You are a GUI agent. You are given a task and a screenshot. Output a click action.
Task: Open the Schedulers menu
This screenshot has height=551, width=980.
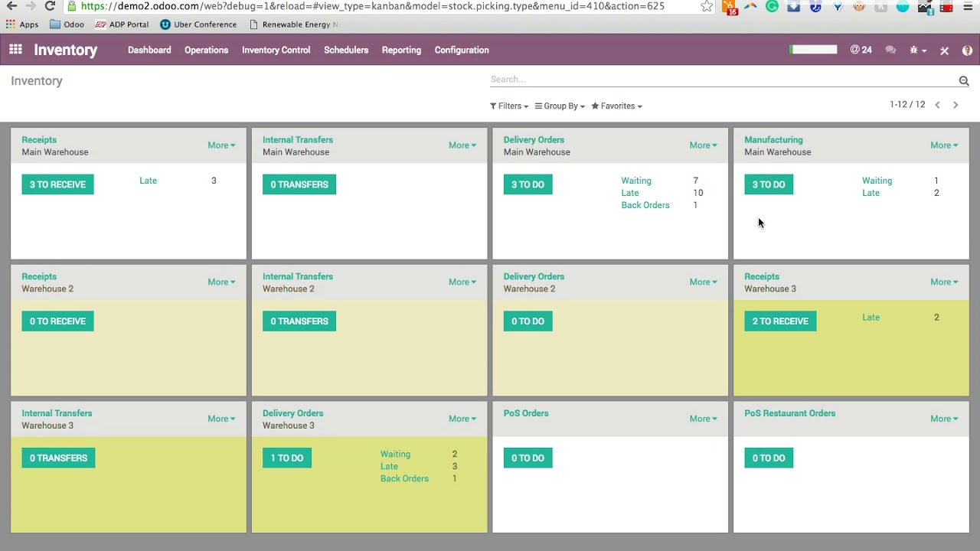tap(346, 50)
